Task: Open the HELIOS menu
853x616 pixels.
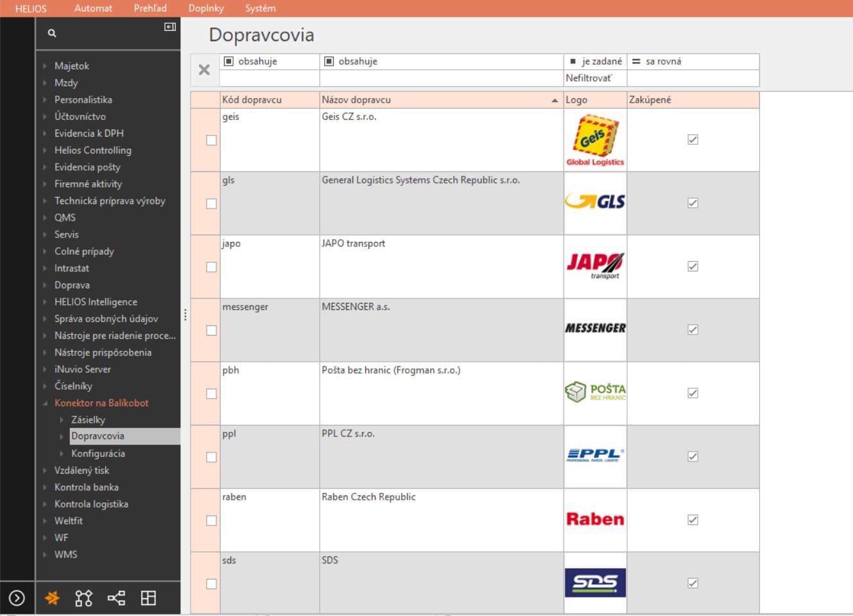Action: 31,8
